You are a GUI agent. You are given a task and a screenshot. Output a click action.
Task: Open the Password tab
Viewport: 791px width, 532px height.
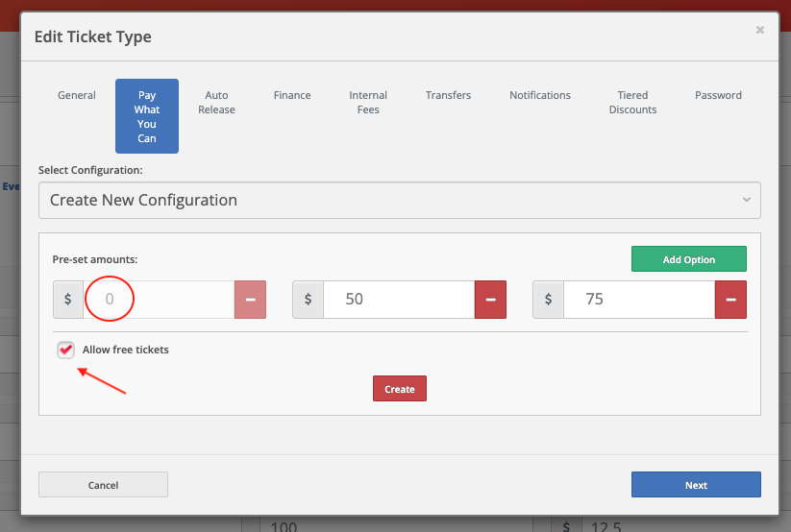(718, 95)
